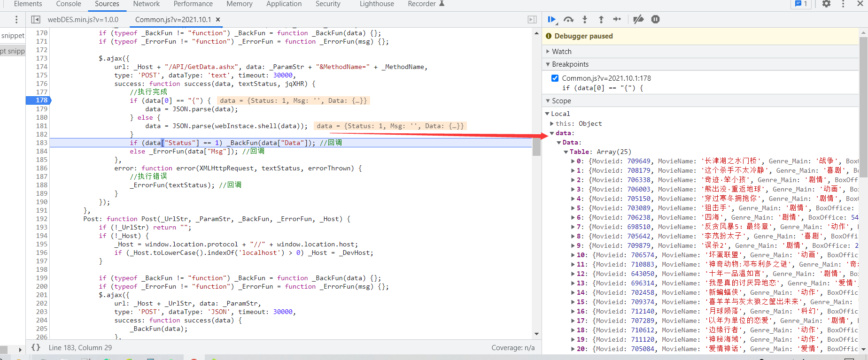
Task: Open the Network tab
Action: point(147,4)
